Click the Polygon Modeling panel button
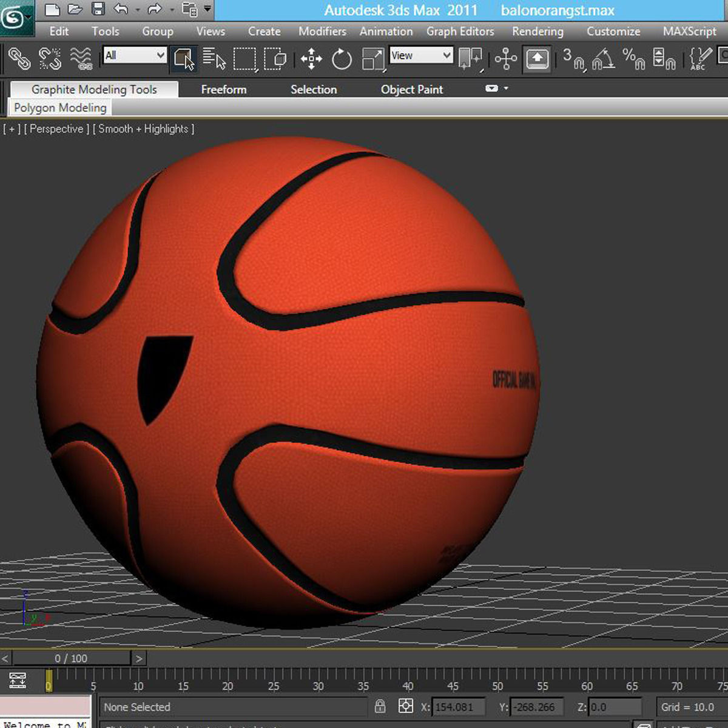This screenshot has height=728, width=728. tap(60, 108)
